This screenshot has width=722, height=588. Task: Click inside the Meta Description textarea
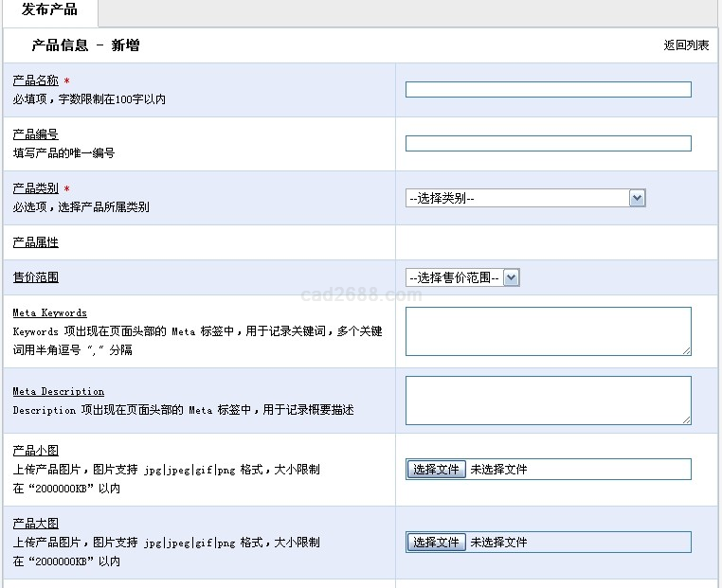(548, 400)
